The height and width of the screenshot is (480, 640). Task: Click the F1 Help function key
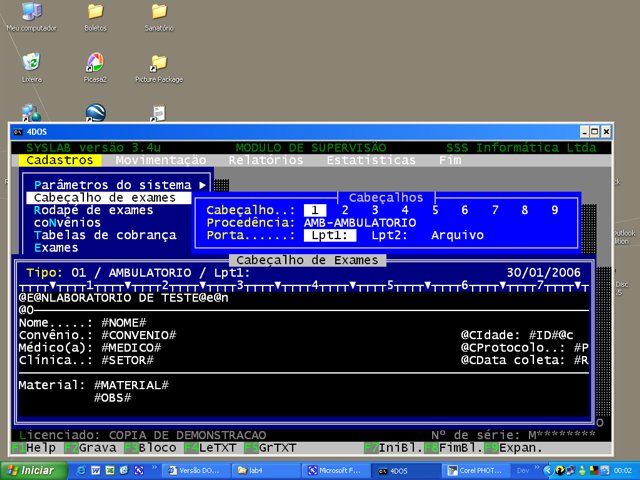tap(34, 448)
